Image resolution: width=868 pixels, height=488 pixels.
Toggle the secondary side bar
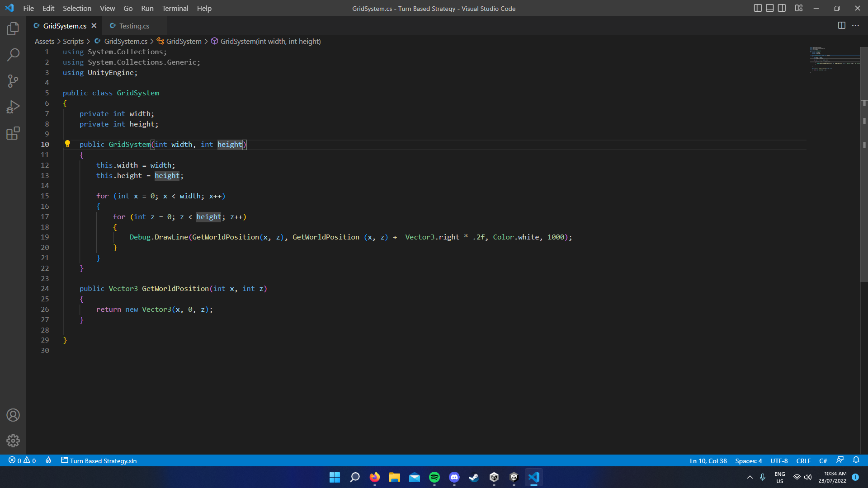(x=782, y=8)
